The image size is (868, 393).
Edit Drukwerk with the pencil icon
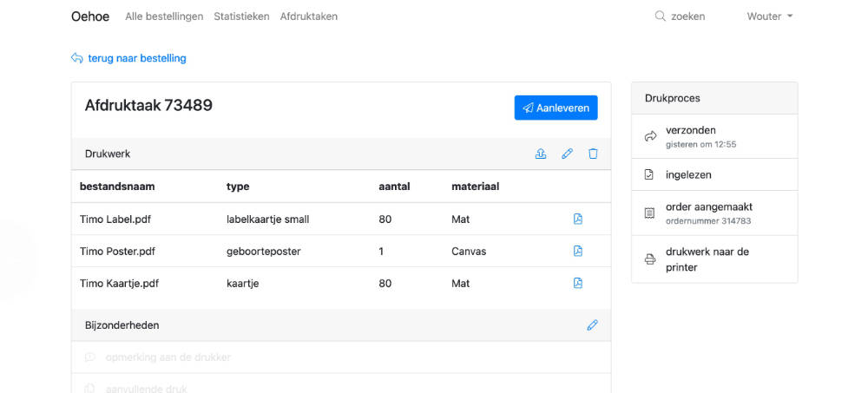[x=567, y=154]
